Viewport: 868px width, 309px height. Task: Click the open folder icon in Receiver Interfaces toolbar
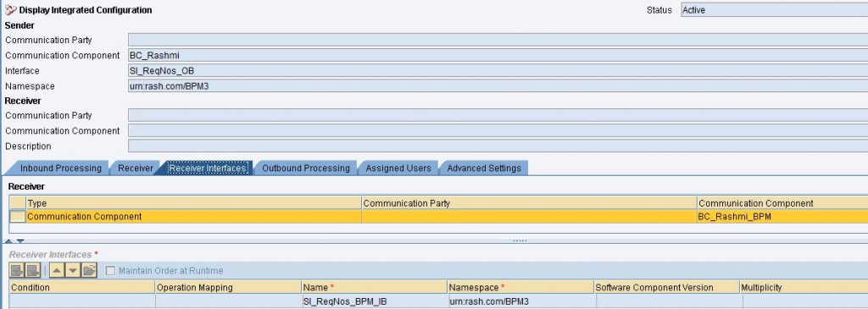coord(90,270)
